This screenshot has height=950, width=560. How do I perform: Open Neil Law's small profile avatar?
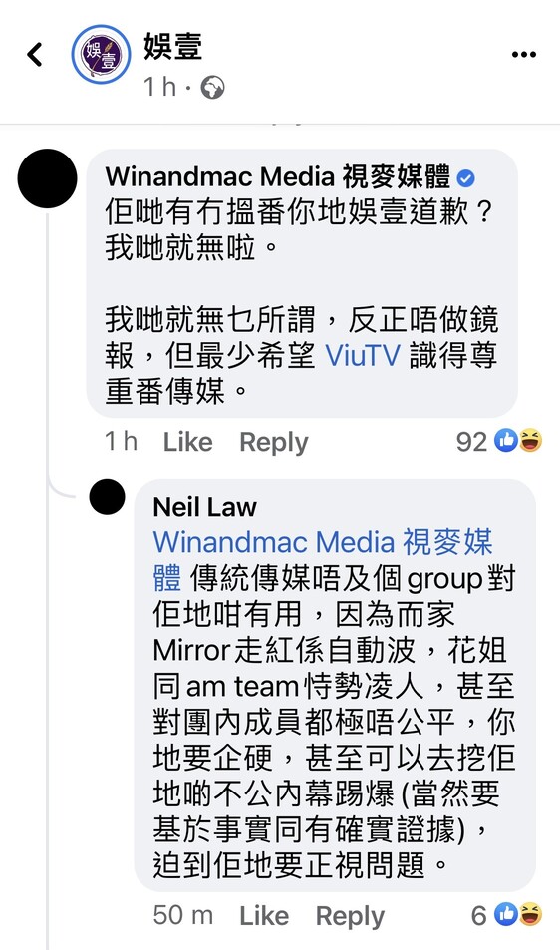point(108,497)
